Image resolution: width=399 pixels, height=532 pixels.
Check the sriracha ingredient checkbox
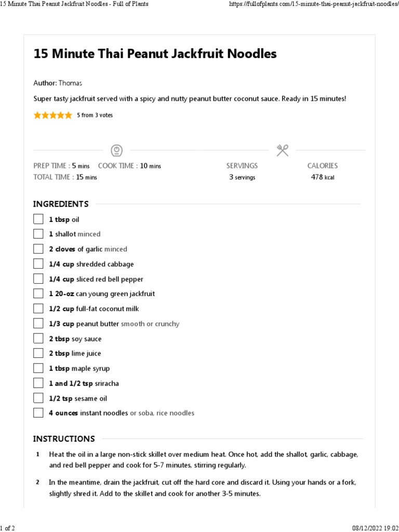38,383
